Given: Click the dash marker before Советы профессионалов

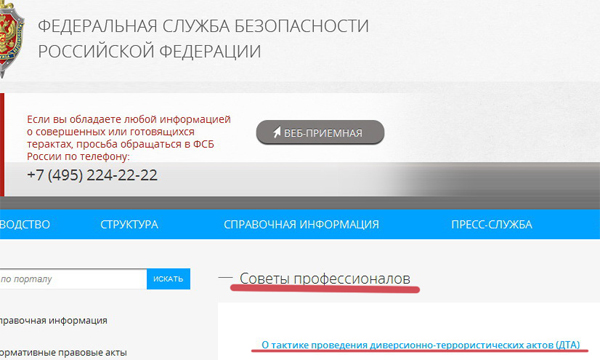Looking at the screenshot, I should click(x=225, y=277).
